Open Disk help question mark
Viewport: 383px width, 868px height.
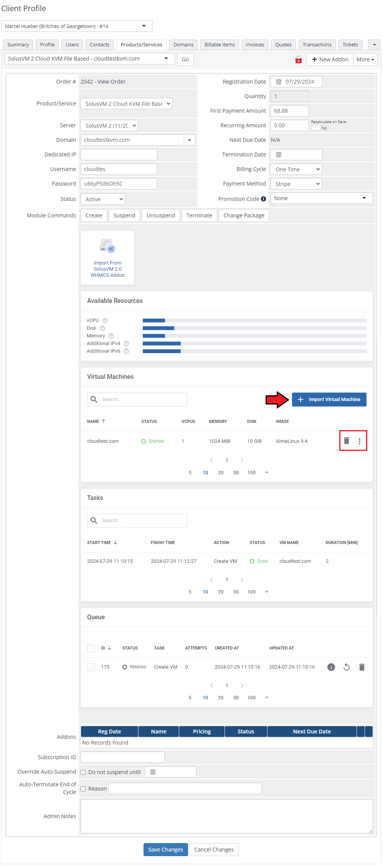(102, 328)
